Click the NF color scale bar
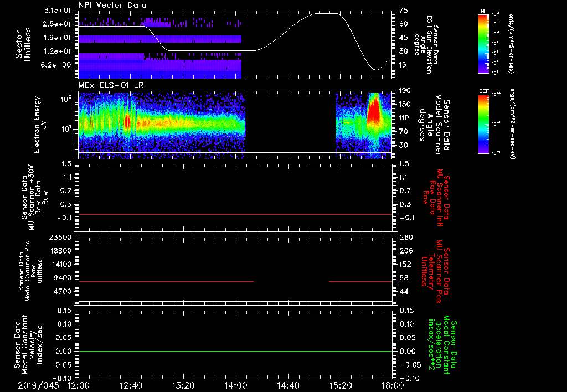The image size is (567, 392). 484,43
